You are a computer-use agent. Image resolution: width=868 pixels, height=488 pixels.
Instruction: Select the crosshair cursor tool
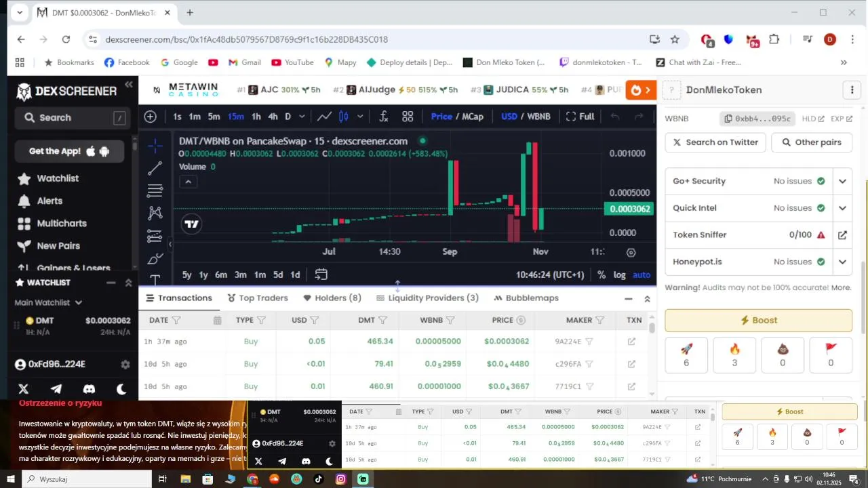[x=155, y=146]
